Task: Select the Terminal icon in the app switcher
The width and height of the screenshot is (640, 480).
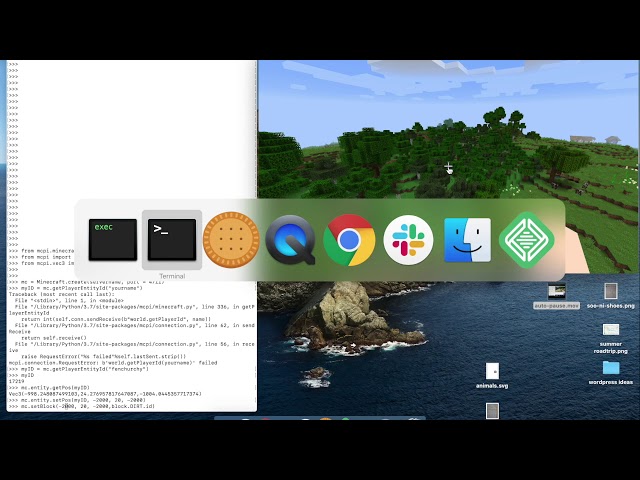Action: [172, 240]
